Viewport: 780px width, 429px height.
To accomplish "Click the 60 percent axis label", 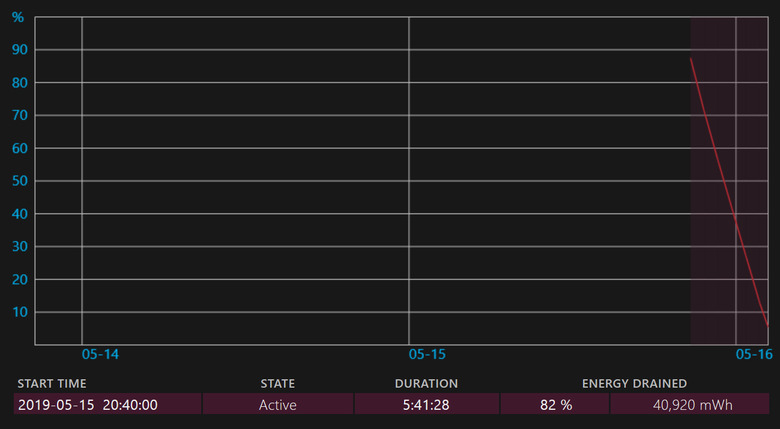I will 20,148.
